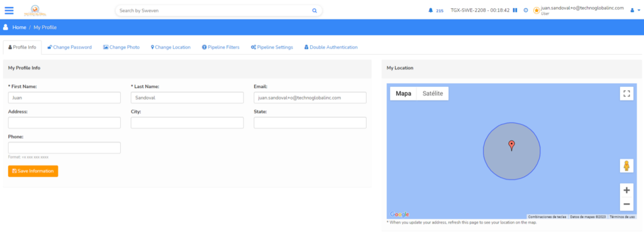Click the juan.sandoval email in header
The height and width of the screenshot is (243, 644).
582,8
